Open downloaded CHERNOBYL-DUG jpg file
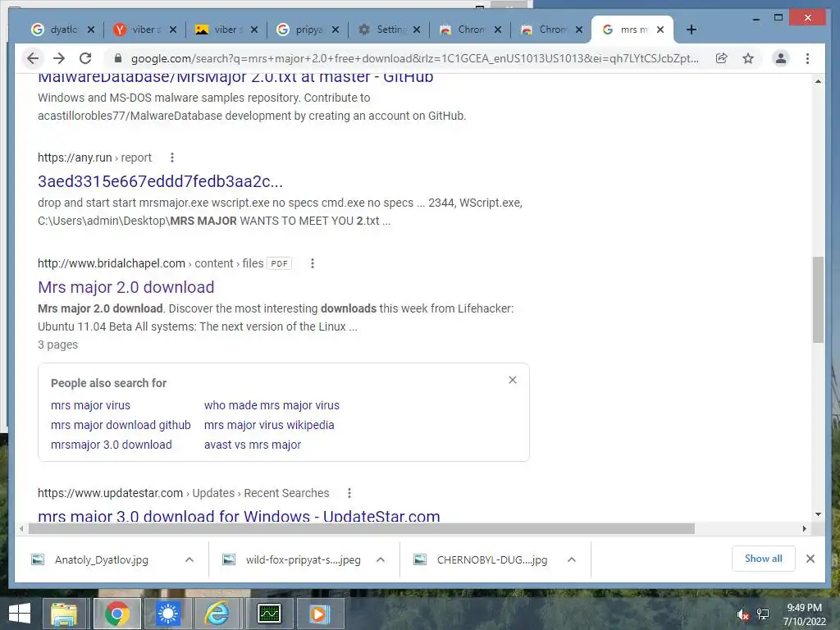840x630 pixels. click(x=492, y=559)
